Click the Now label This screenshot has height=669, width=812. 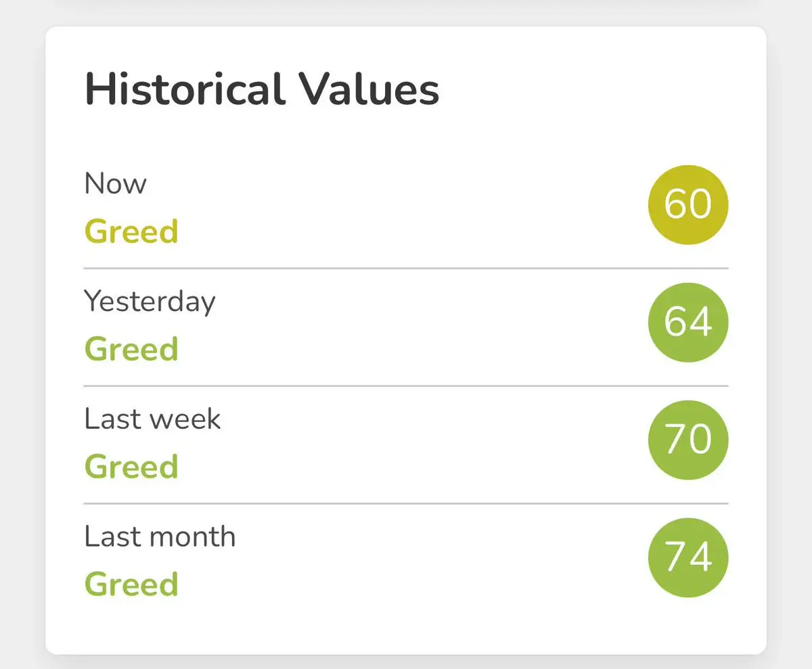coord(115,184)
